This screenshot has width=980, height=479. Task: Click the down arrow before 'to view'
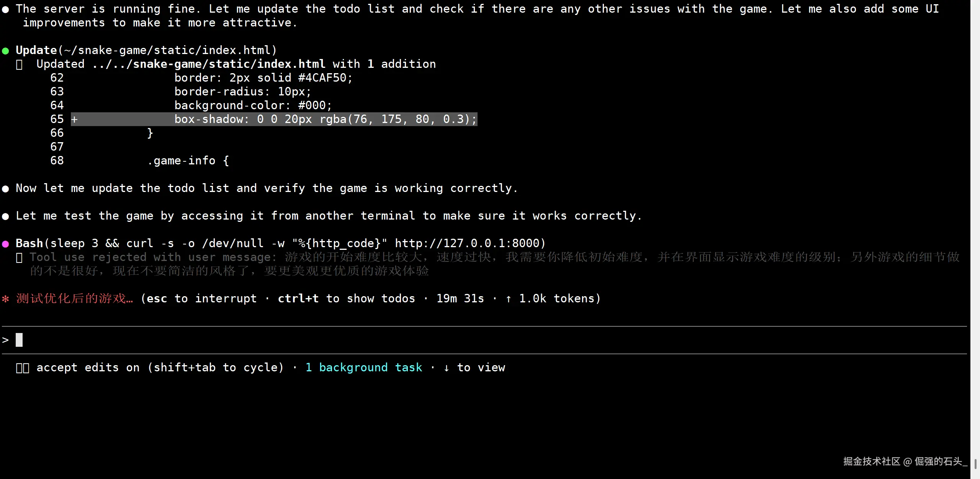pyautogui.click(x=446, y=368)
